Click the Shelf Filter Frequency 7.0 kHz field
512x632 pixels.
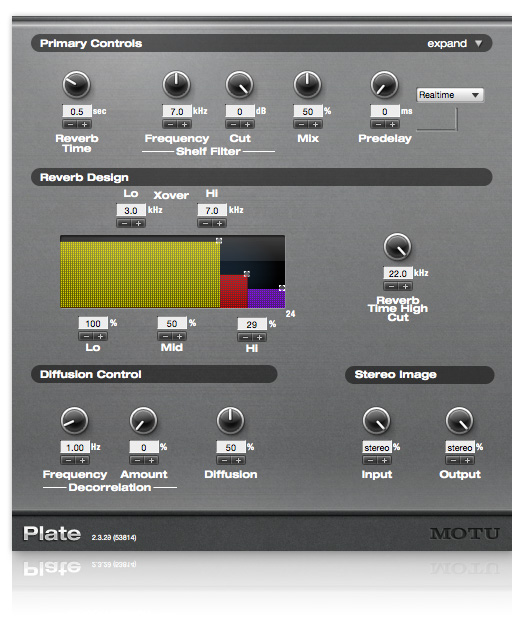tap(177, 111)
